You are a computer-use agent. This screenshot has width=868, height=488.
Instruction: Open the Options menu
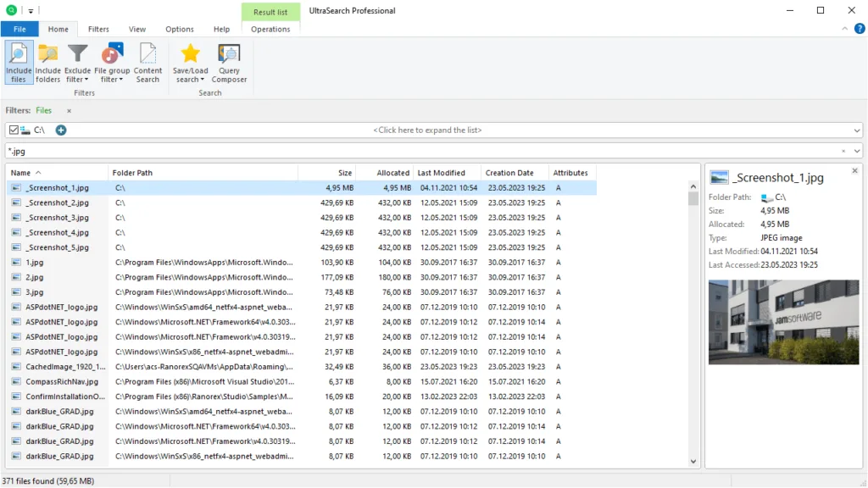[179, 28]
